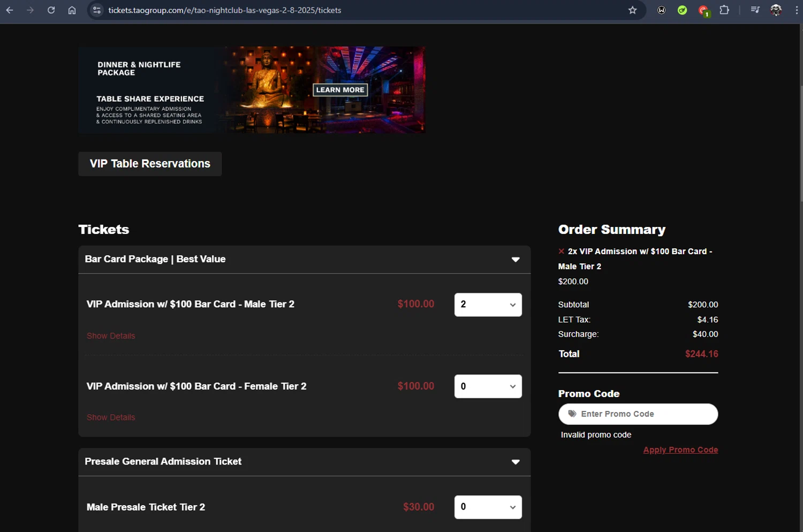Go back to the previous page
The width and height of the screenshot is (803, 532).
(10, 10)
